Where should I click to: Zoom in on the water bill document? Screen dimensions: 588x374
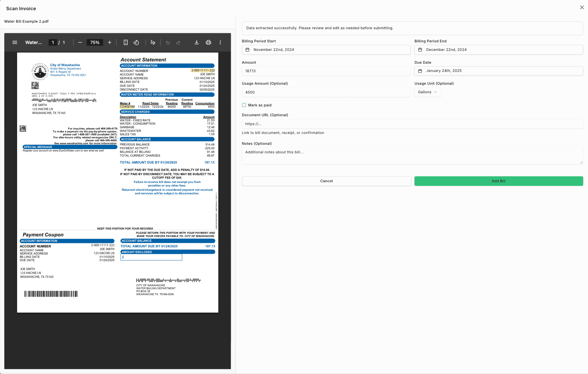coord(110,42)
